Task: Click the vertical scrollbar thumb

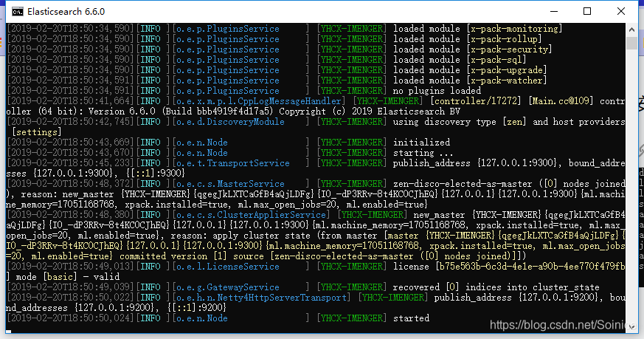Action: click(631, 43)
